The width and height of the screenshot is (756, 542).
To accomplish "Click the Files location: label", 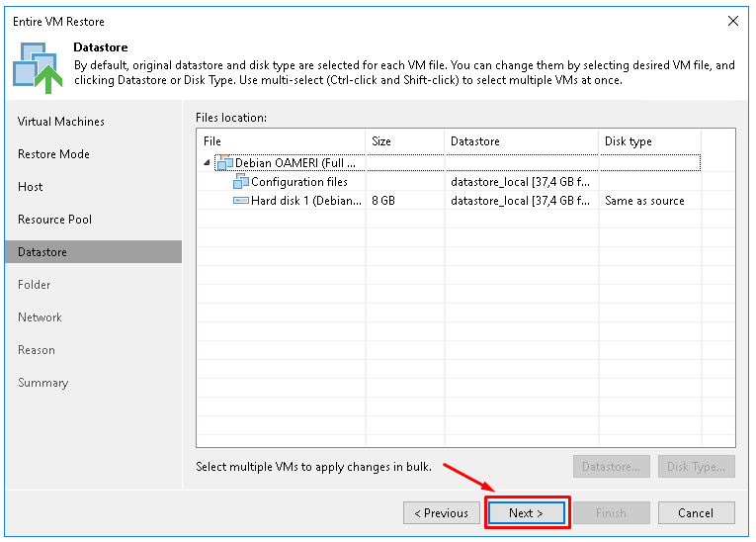I will click(x=231, y=118).
